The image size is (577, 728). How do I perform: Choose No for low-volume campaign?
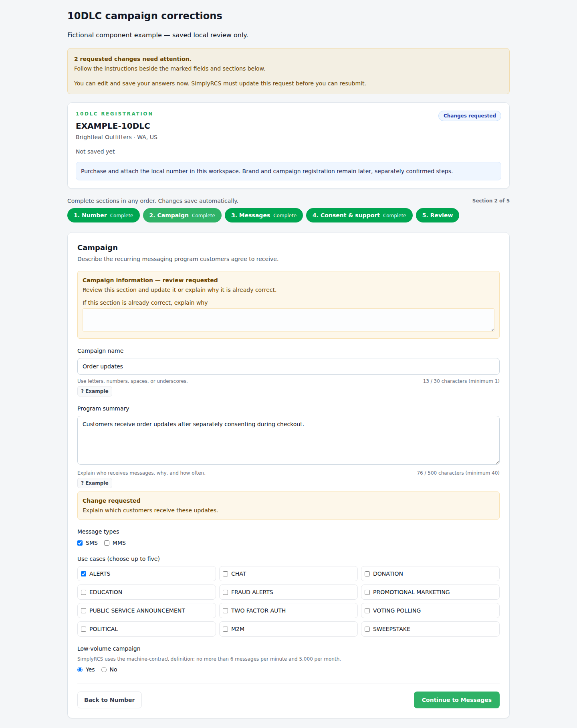104,669
